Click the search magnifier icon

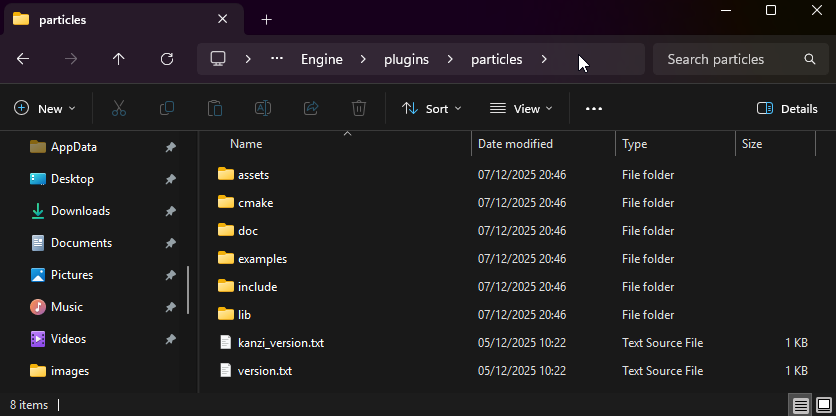click(x=810, y=59)
